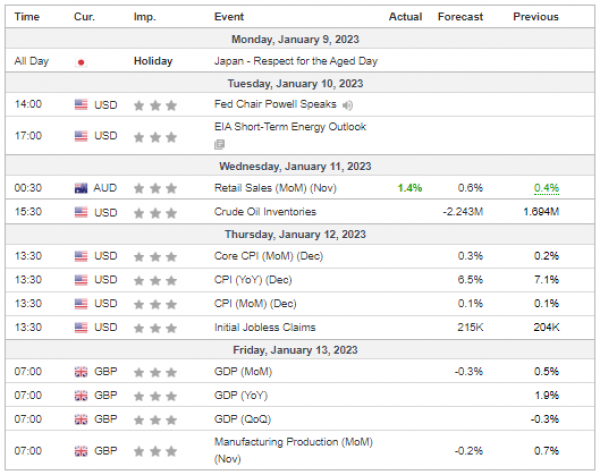Click the Australian flag icon next to AUD

coord(81,187)
